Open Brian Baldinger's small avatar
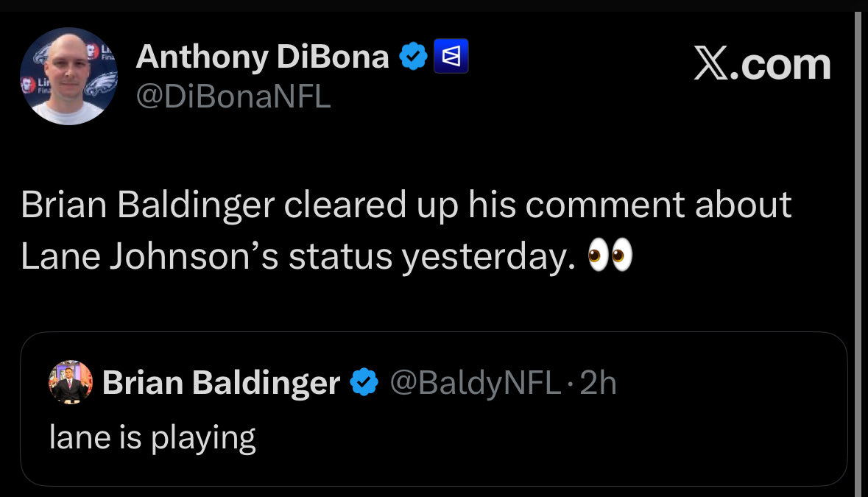This screenshot has height=497, width=868. 70,382
